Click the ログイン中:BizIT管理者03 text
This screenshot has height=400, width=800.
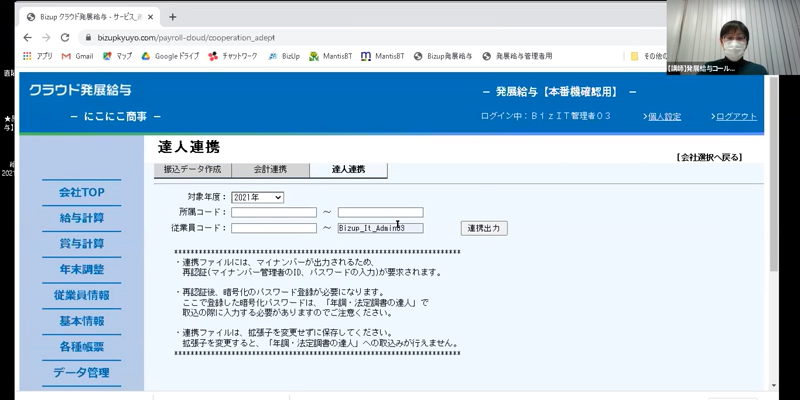(x=546, y=116)
